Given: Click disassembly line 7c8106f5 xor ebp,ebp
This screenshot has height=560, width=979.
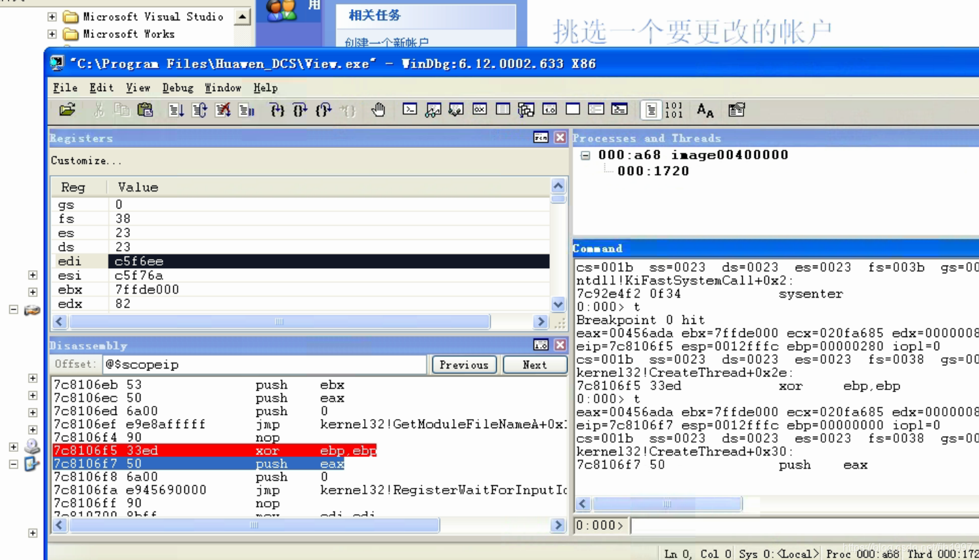Looking at the screenshot, I should pos(215,450).
